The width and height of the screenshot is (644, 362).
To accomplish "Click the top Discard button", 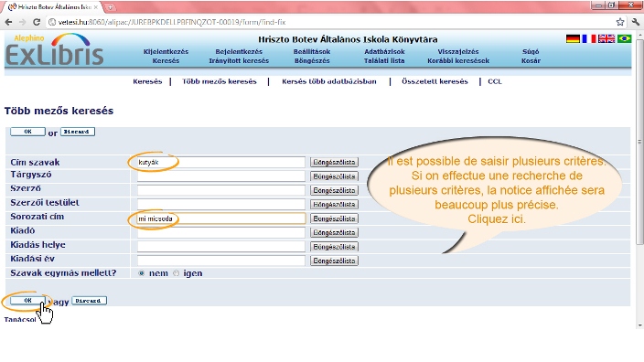I will click(78, 132).
